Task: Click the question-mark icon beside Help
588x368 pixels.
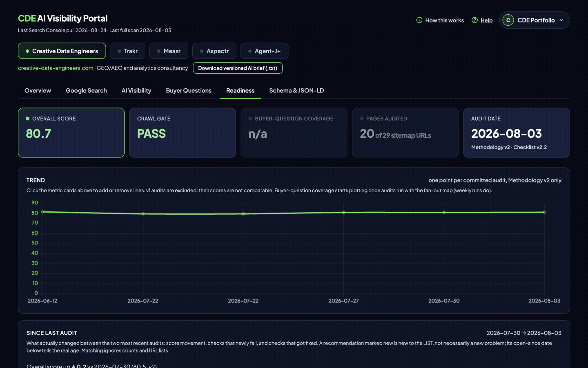Action: tap(474, 20)
